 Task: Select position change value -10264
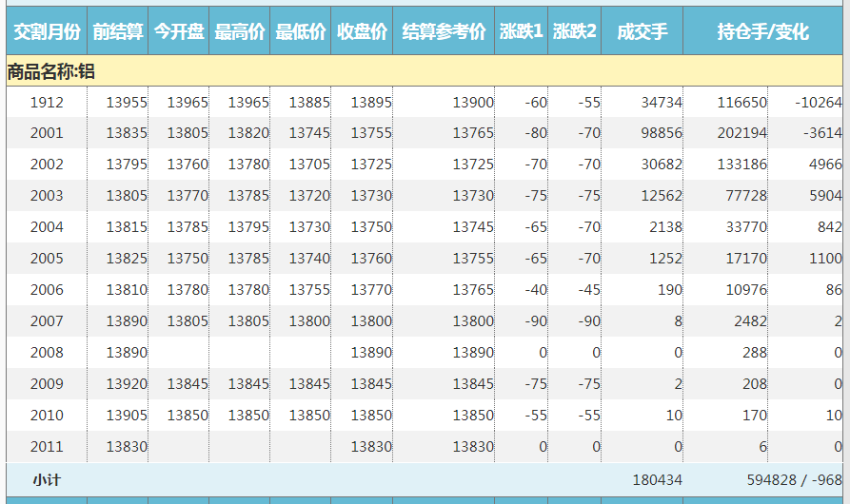pyautogui.click(x=818, y=103)
